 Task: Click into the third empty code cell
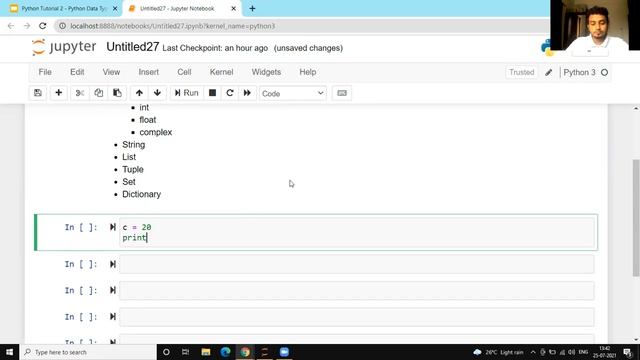(x=357, y=317)
